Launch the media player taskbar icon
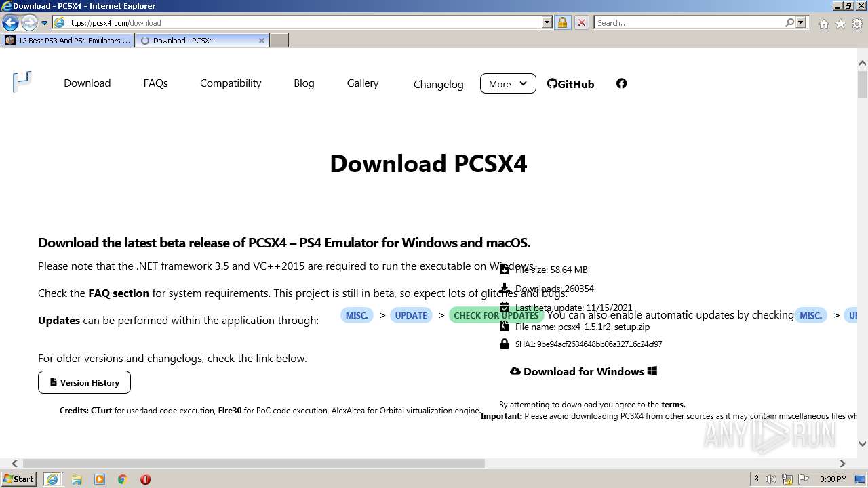 pos(100,479)
